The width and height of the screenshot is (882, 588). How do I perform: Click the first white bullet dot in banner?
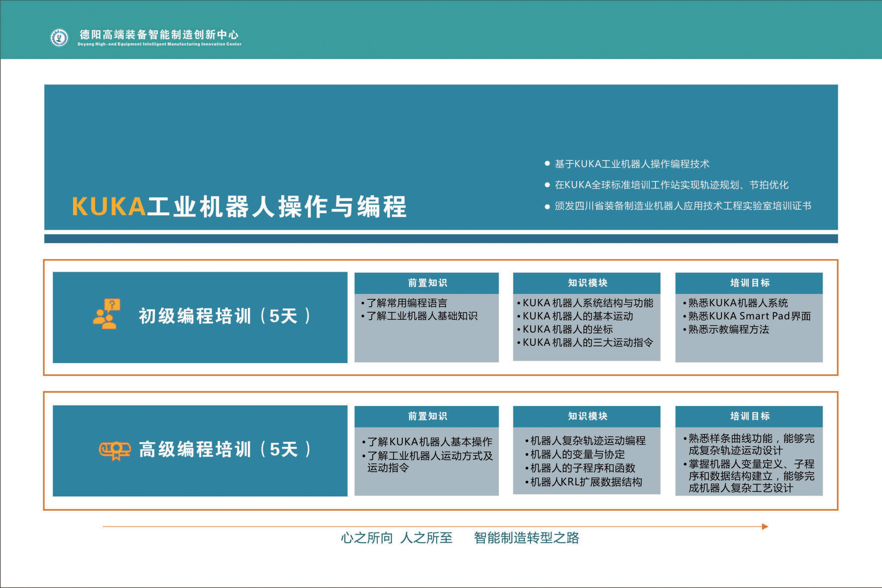547,163
